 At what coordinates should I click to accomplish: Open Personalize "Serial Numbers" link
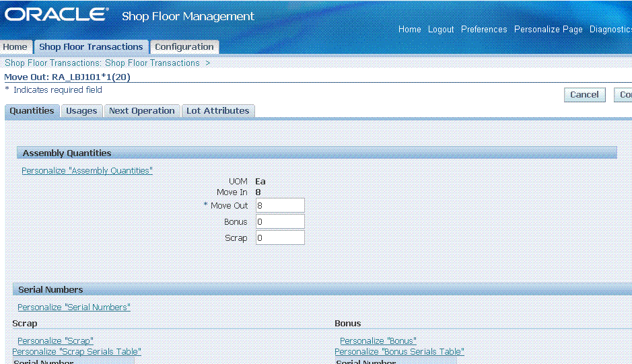point(74,307)
